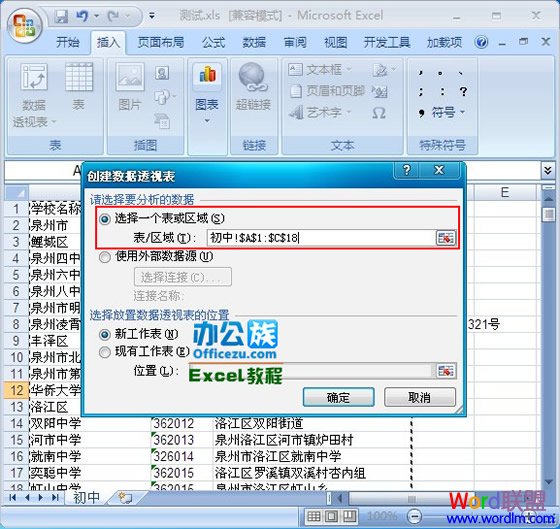Click the 选择连接 button

(182, 277)
